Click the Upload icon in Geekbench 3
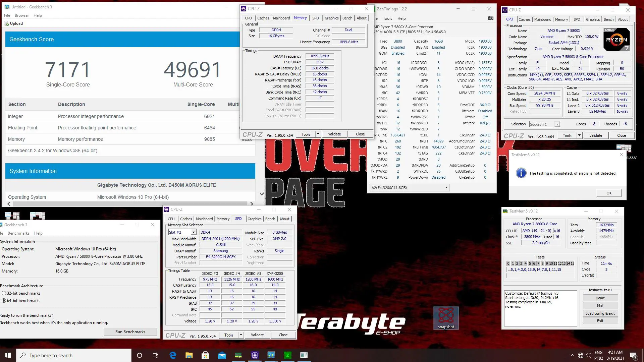 [6, 23]
